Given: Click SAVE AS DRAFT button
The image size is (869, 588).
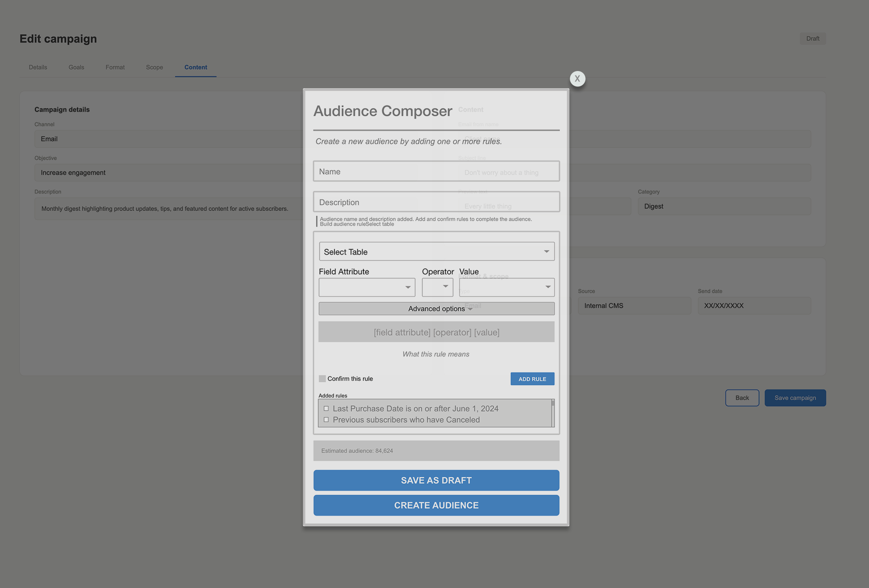Looking at the screenshot, I should click(x=436, y=480).
